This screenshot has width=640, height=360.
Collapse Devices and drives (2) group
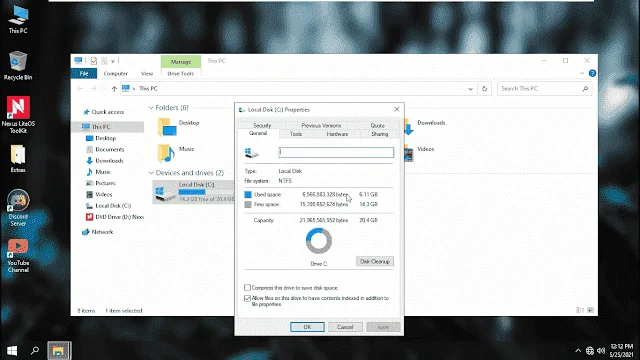pos(151,173)
